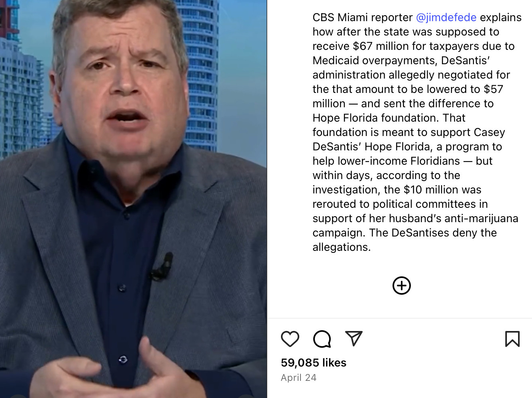Viewport: 532px width, 398px height.
Task: Open the April 24 post date link
Action: point(298,378)
